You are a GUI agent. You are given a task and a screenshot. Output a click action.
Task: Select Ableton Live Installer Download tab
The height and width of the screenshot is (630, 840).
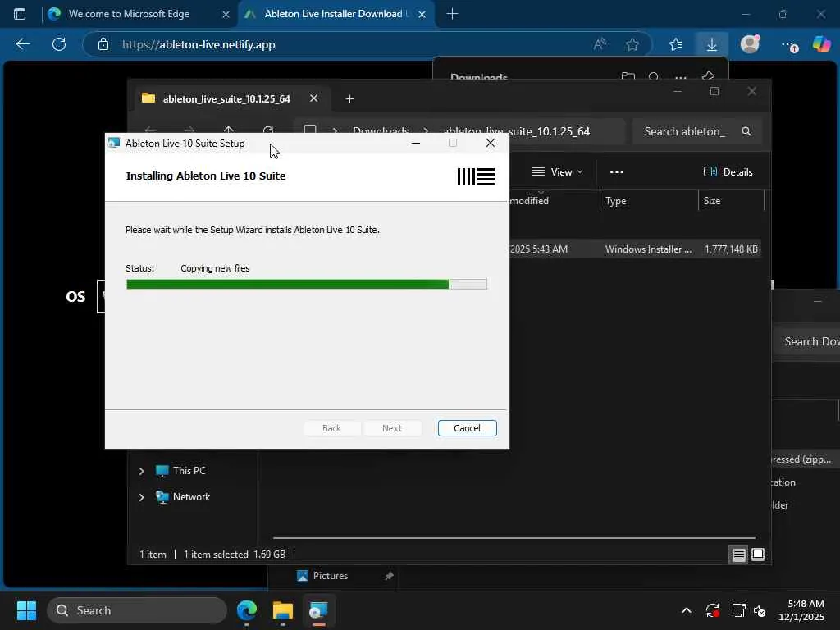click(x=333, y=14)
